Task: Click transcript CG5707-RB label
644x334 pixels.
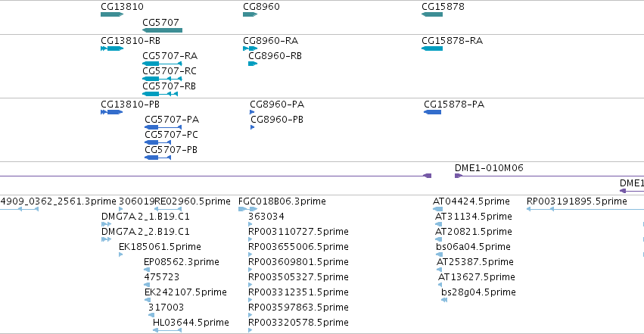Action: [170, 86]
